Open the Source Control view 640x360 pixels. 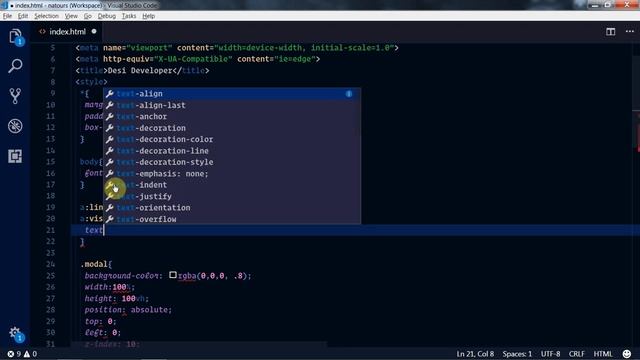click(15, 96)
